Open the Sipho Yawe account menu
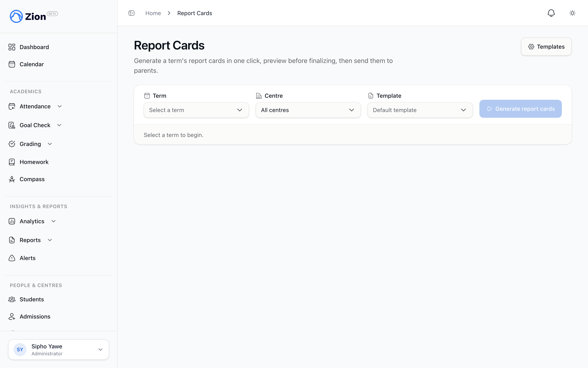 [59, 350]
